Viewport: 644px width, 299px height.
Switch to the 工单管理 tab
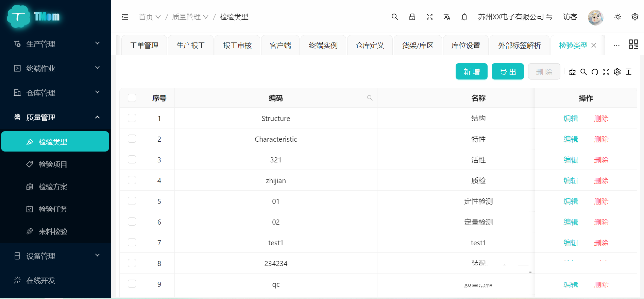pos(144,46)
